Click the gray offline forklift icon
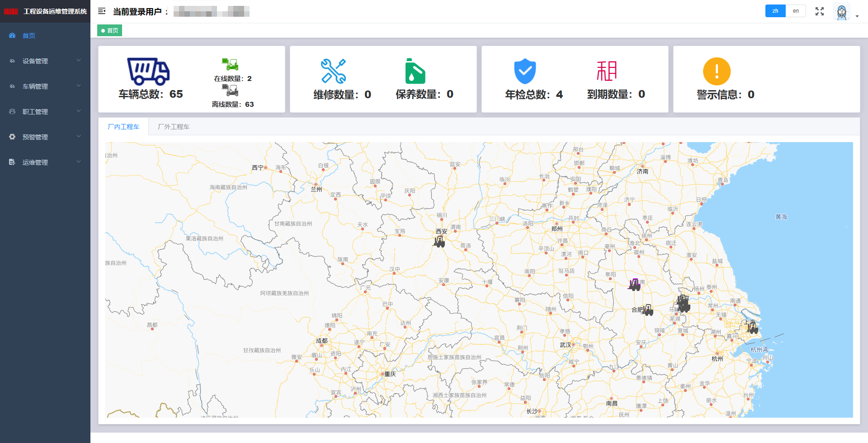This screenshot has width=868, height=443. [x=230, y=90]
